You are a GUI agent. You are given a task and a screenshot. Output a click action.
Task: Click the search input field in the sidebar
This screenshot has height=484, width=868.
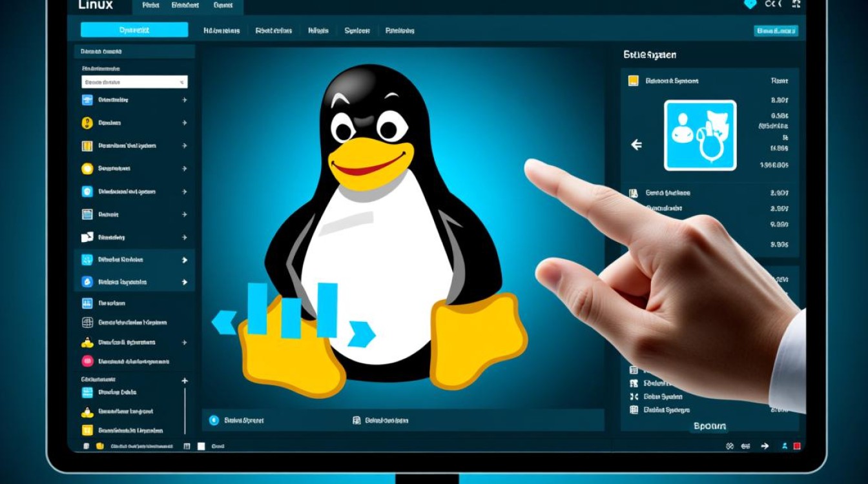pyautogui.click(x=134, y=82)
